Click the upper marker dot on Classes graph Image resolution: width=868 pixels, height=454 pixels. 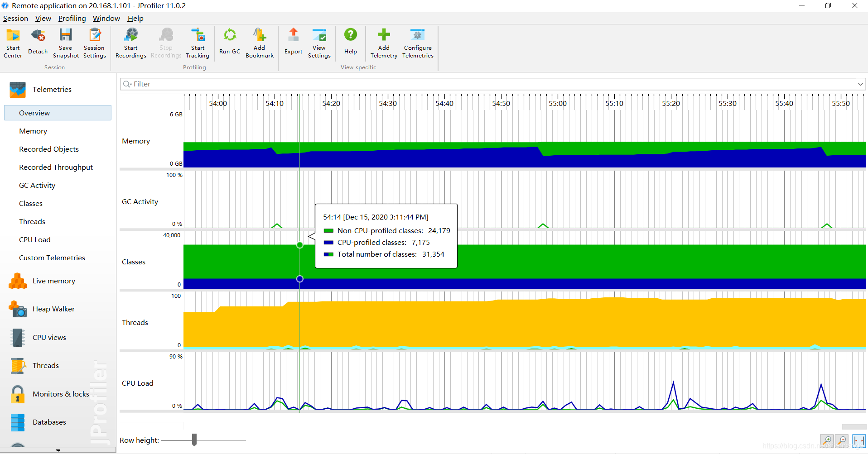[x=300, y=245]
